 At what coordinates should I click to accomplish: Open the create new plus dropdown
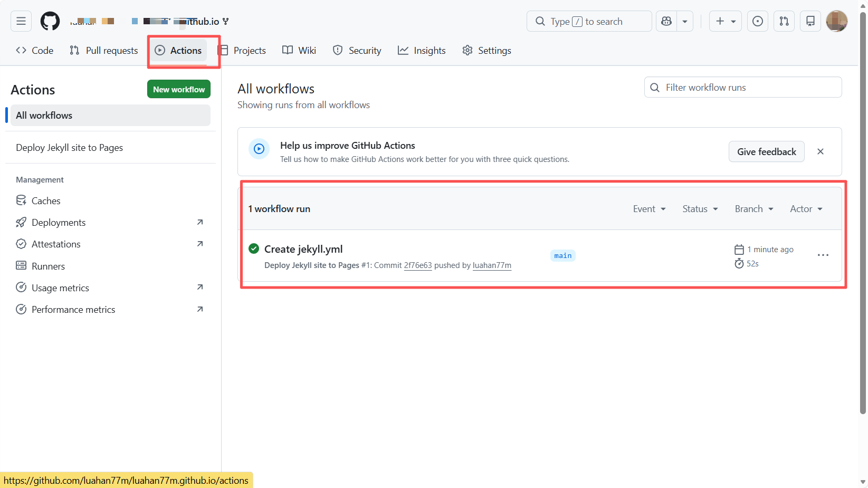click(x=726, y=21)
